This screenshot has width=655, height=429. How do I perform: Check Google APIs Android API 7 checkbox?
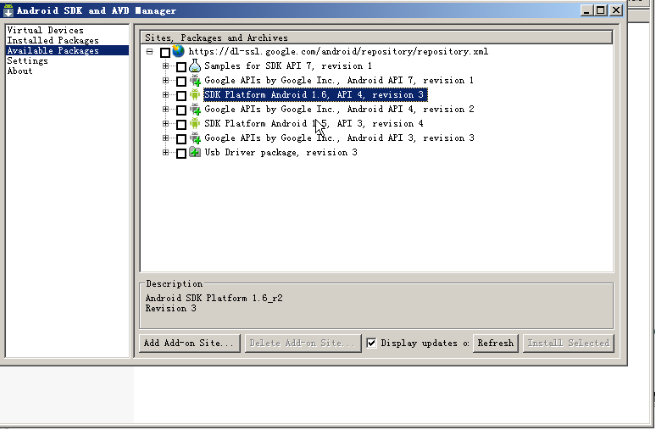coord(181,81)
